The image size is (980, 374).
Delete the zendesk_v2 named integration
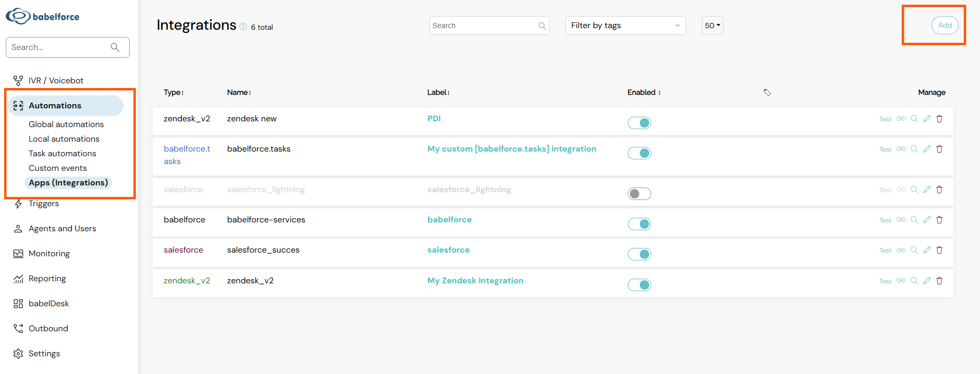pos(939,281)
